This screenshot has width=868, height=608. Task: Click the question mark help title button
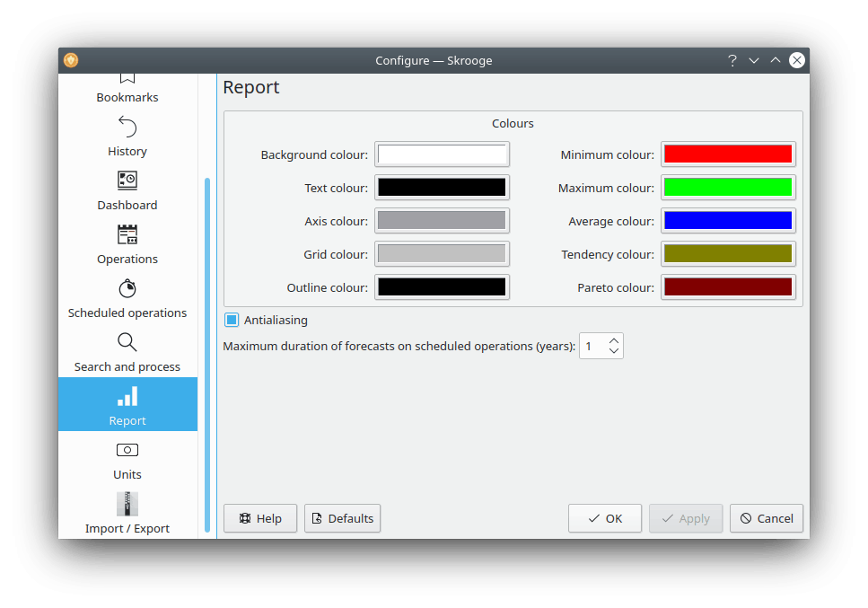click(x=732, y=60)
